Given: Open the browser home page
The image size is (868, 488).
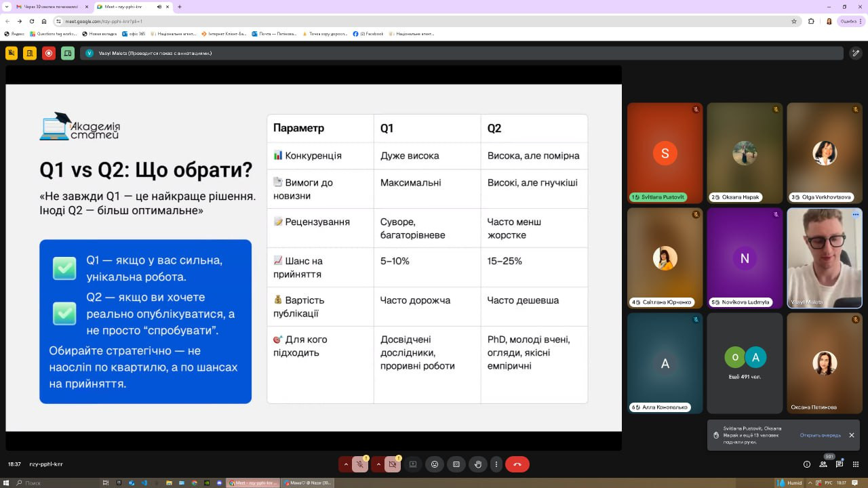Looking at the screenshot, I should coord(44,21).
